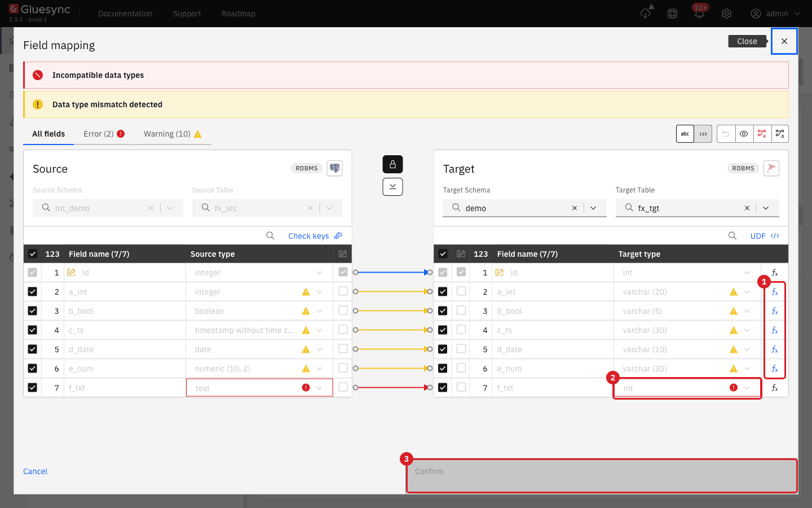The image size is (812, 508).
Task: Open the settings gear in top bar
Action: (x=727, y=14)
